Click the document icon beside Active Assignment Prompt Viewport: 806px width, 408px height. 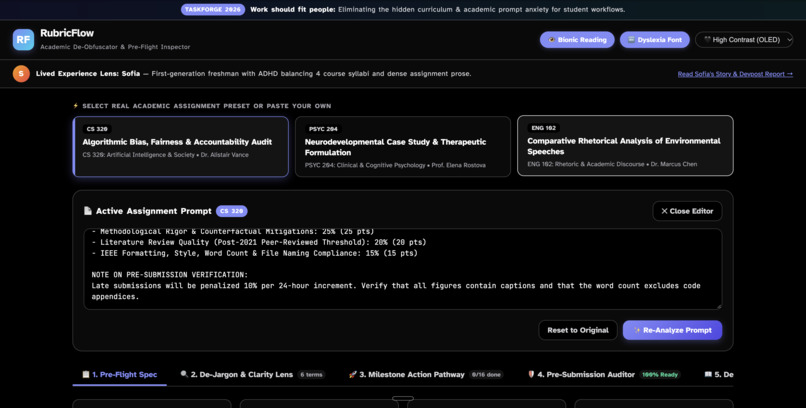point(87,211)
